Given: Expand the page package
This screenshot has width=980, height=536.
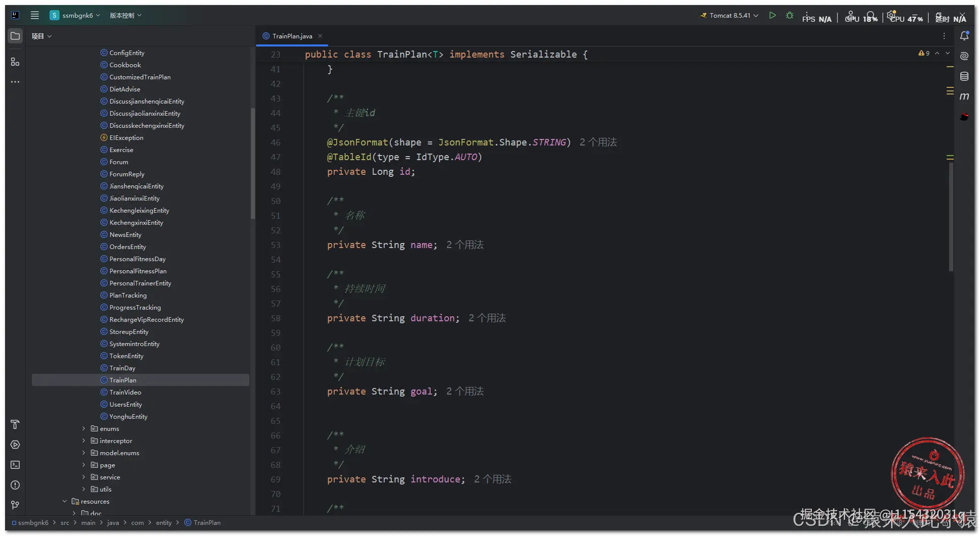Looking at the screenshot, I should [84, 465].
